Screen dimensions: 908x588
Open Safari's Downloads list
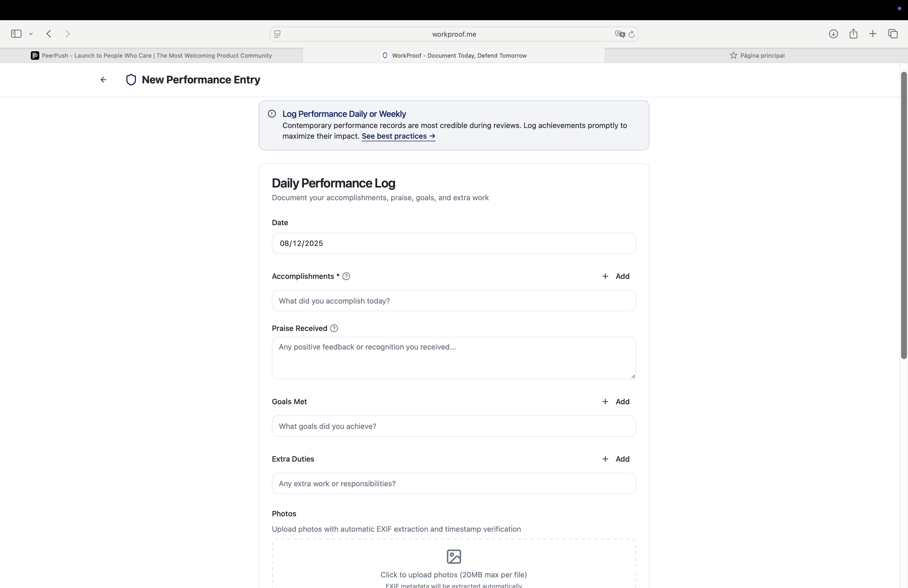[834, 33]
